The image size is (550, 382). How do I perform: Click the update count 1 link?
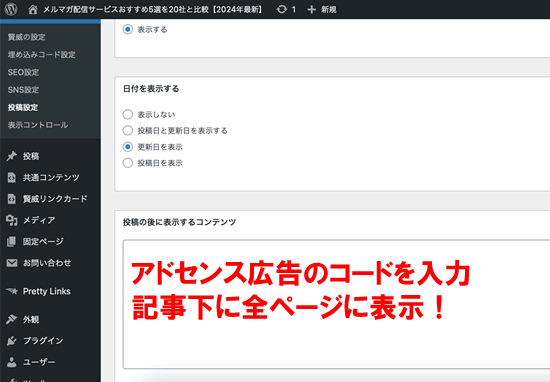pyautogui.click(x=294, y=9)
